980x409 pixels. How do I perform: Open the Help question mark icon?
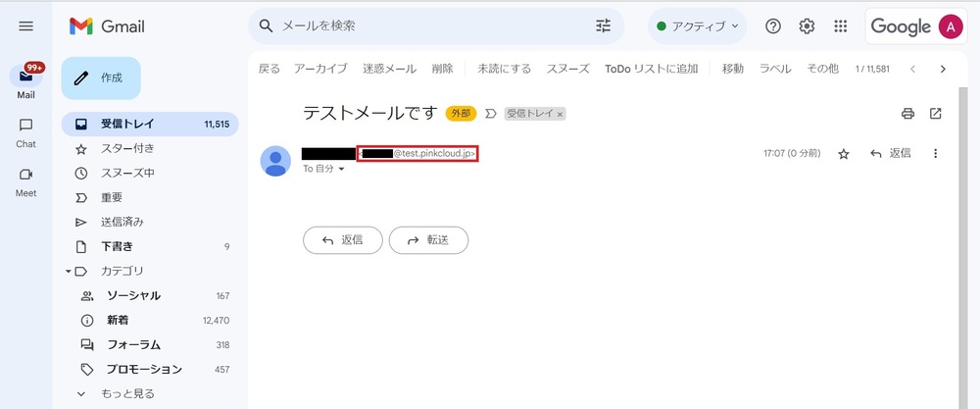click(x=773, y=26)
